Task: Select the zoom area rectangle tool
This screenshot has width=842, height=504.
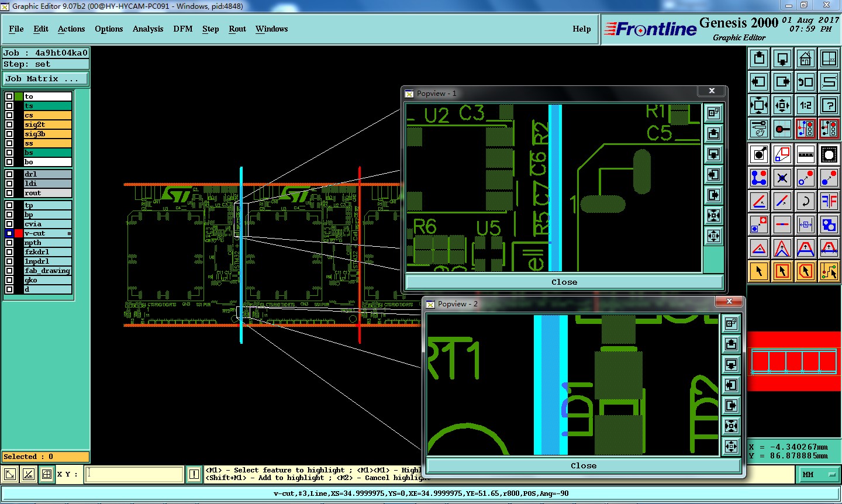Action: (x=782, y=154)
